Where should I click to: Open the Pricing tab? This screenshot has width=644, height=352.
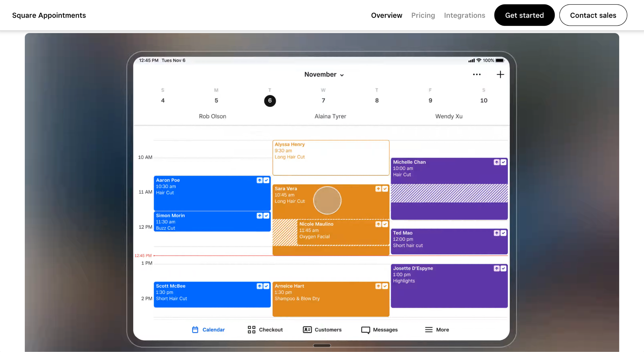(x=423, y=15)
